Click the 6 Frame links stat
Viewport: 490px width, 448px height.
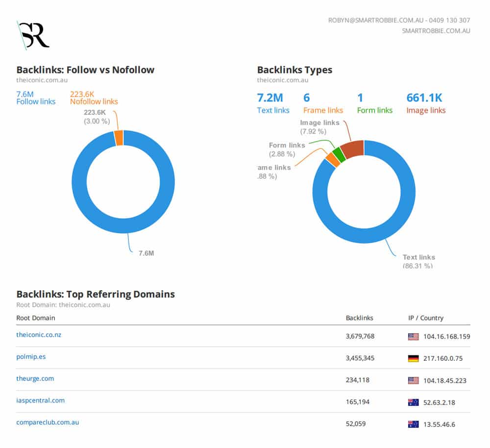point(323,103)
